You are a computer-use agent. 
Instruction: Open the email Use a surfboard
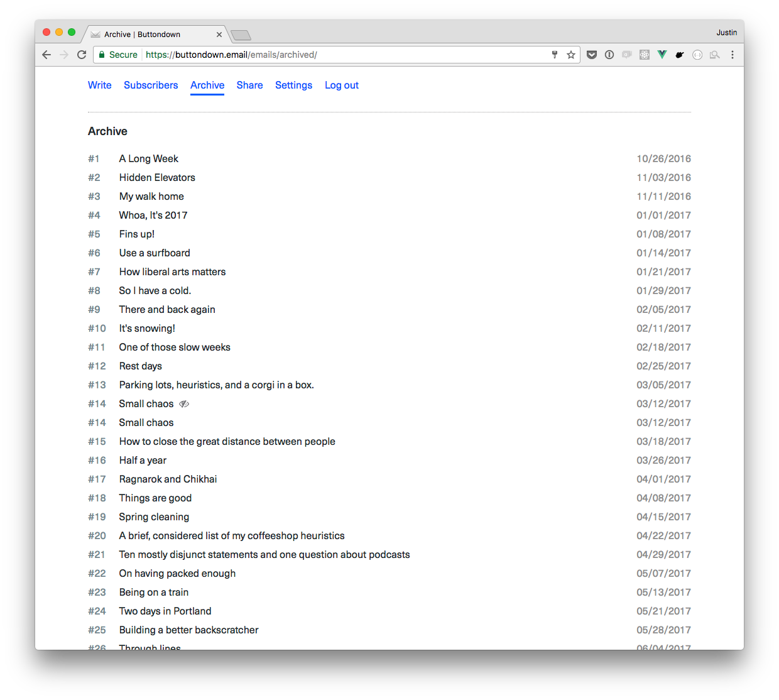tap(155, 253)
